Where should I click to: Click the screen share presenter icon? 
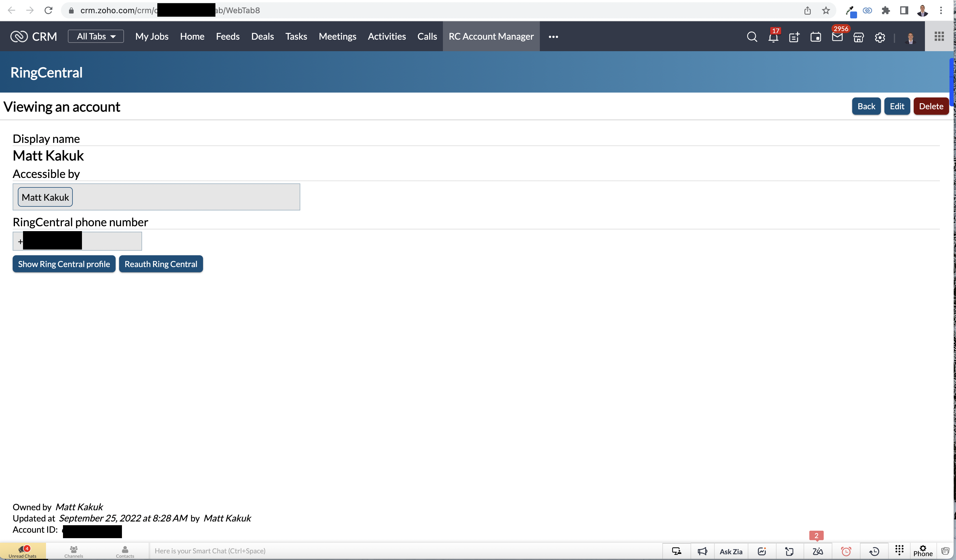pyautogui.click(x=676, y=551)
